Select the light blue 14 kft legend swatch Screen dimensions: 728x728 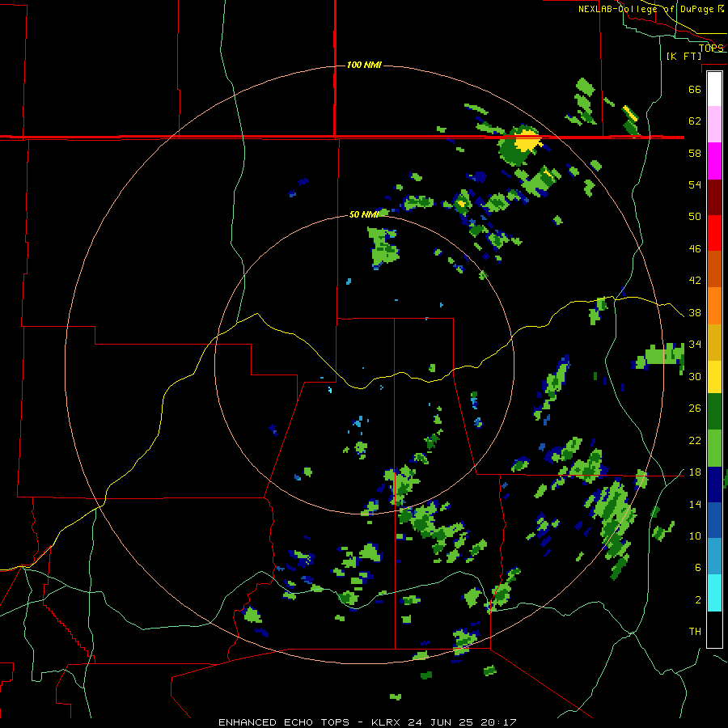coord(714,556)
